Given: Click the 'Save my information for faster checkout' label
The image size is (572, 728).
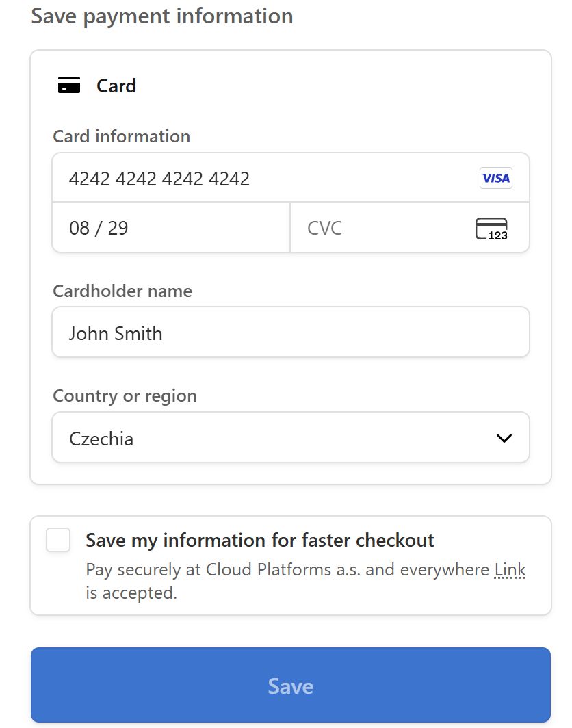Looking at the screenshot, I should tap(259, 540).
